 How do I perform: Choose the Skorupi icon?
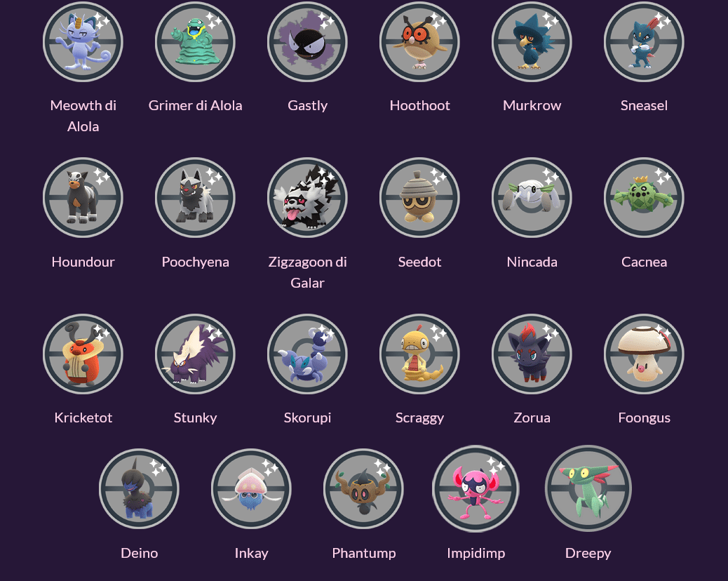[307, 354]
